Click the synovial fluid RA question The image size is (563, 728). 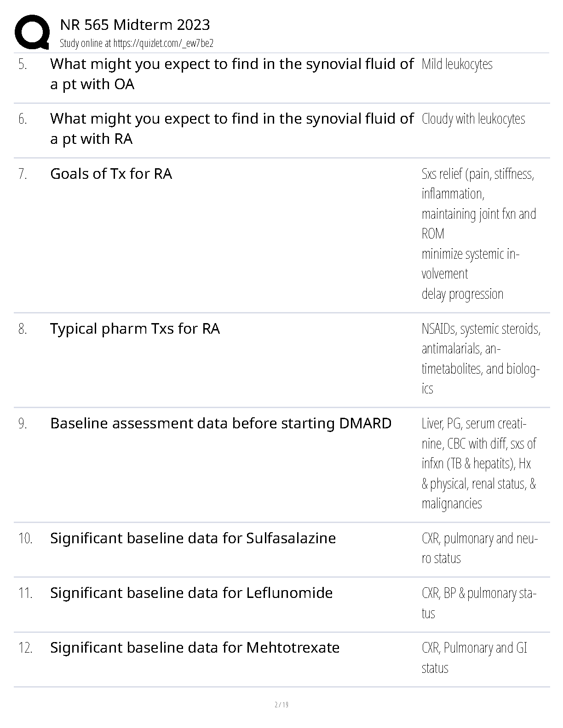[x=232, y=129]
